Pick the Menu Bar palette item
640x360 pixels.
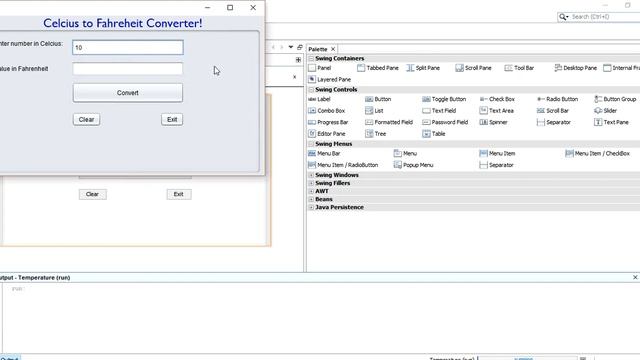point(324,153)
